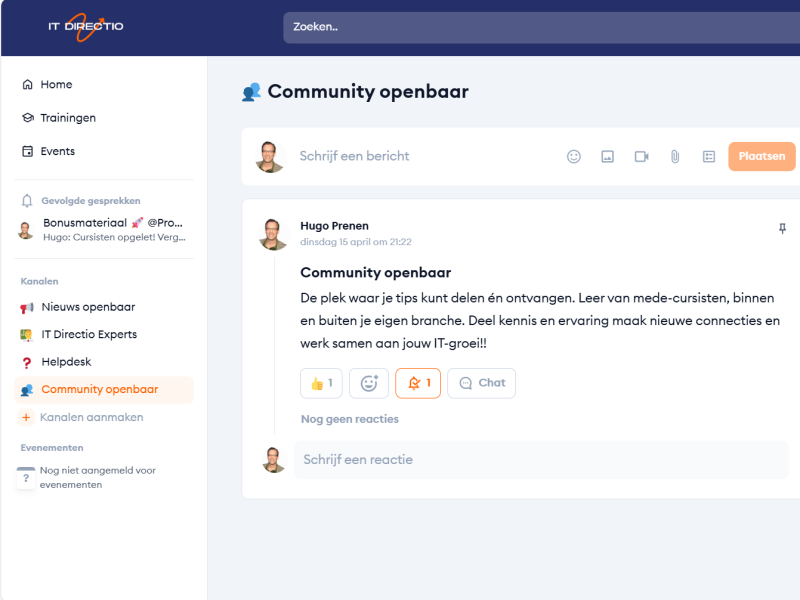Open Events in the sidebar
Viewport: 800px width, 600px height.
(x=57, y=151)
